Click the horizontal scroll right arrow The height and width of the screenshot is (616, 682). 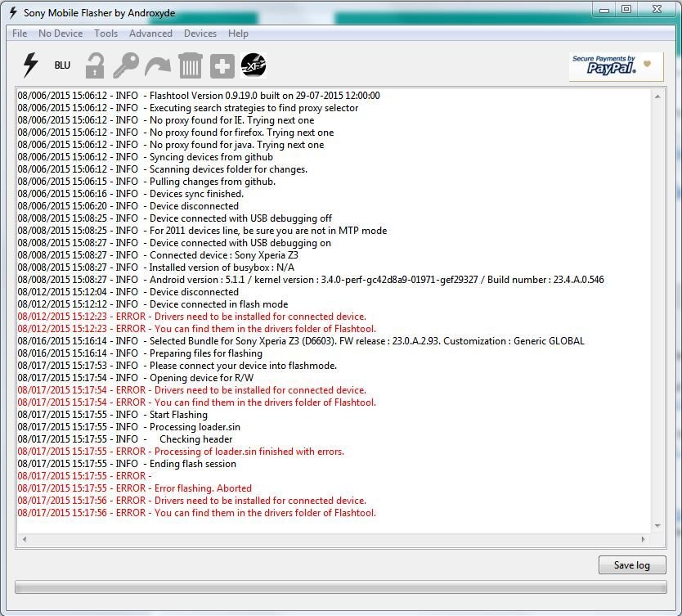[x=643, y=539]
